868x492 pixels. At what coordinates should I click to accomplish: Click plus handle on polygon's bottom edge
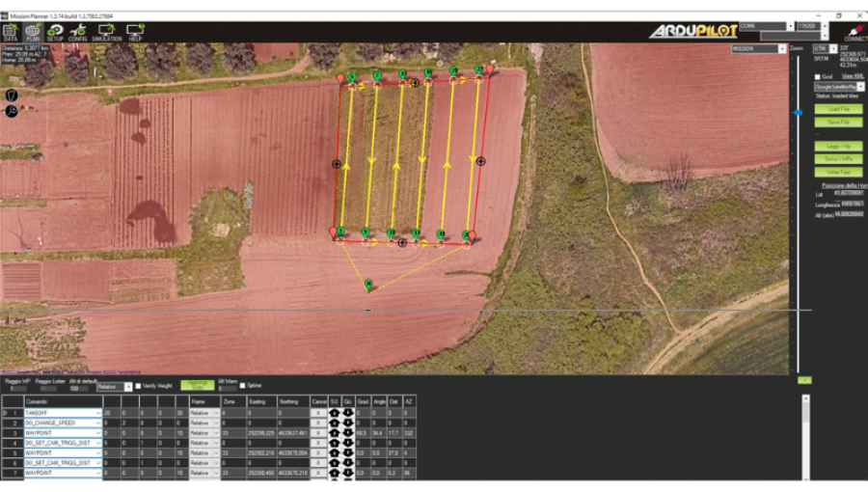pyautogui.click(x=402, y=242)
